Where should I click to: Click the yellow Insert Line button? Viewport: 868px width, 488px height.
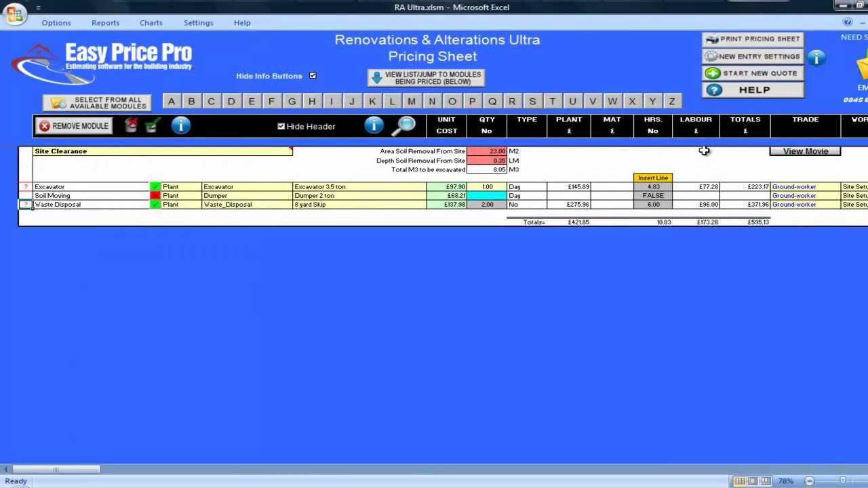(653, 178)
